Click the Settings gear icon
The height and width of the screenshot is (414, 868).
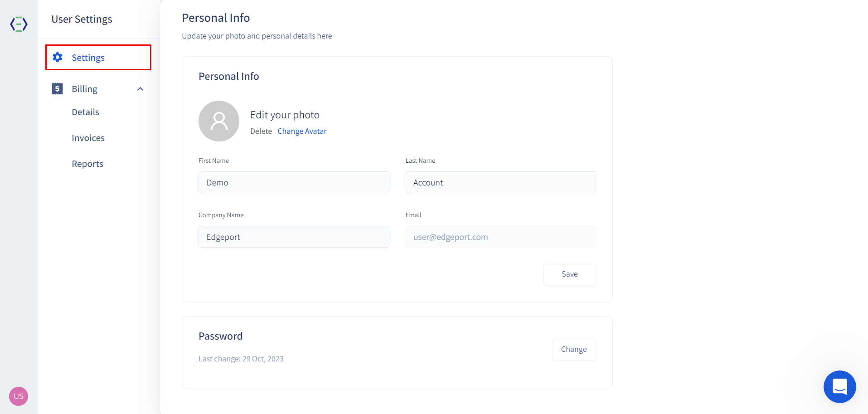(x=58, y=58)
